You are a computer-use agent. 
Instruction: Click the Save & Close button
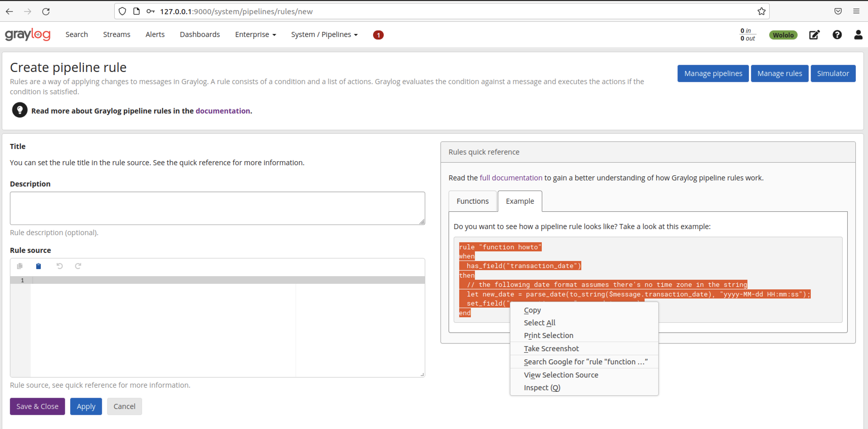(x=37, y=406)
